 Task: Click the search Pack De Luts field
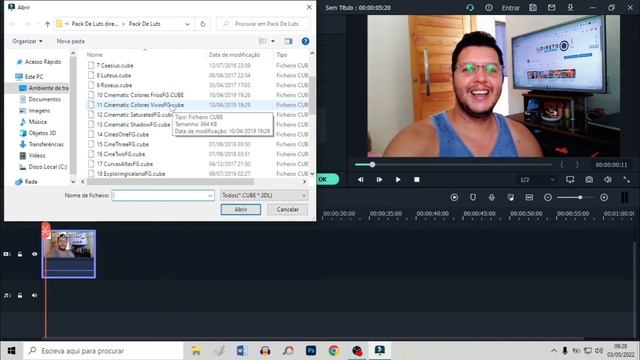click(263, 24)
